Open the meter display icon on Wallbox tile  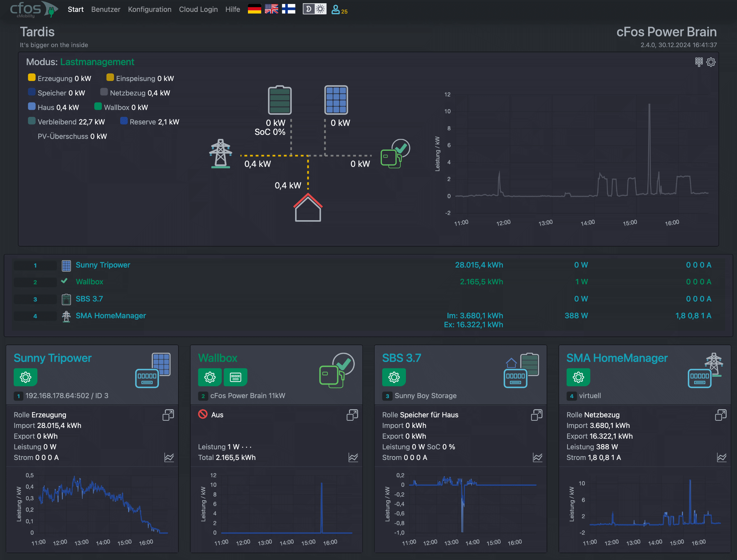point(235,377)
